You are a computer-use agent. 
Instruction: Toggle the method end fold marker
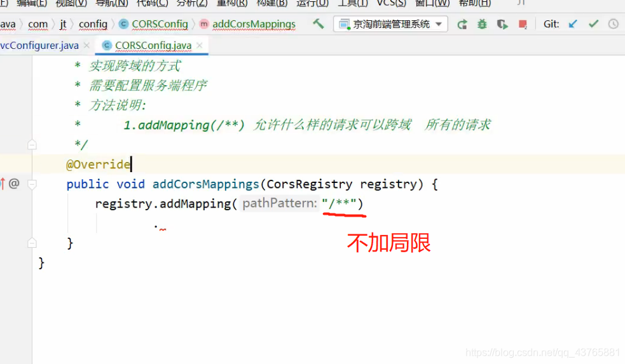tap(32, 243)
